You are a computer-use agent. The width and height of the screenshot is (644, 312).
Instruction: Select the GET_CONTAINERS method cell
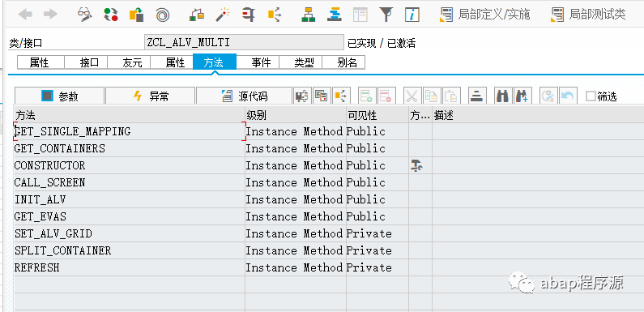(x=130, y=148)
